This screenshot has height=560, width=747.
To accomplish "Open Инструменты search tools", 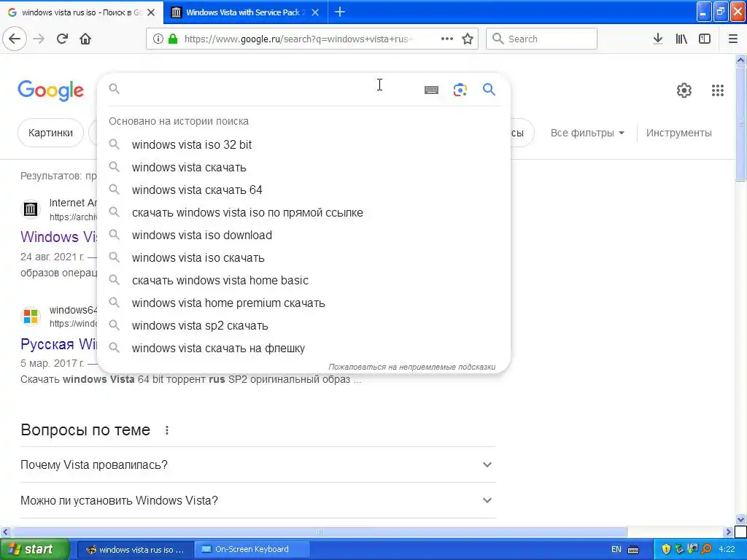I will pos(679,133).
